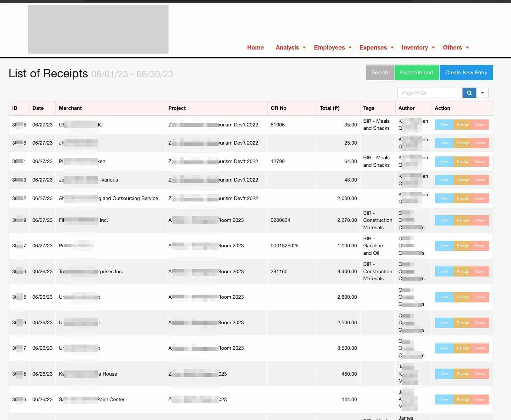Open Receipt for OR No 12799 row
The image size is (511, 420).
click(463, 162)
